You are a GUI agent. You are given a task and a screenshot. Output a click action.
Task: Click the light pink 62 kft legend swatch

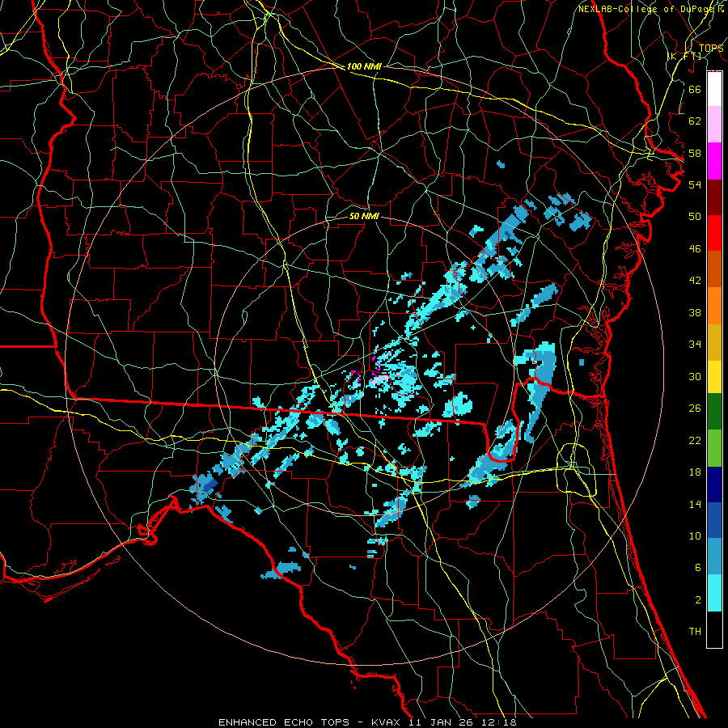pyautogui.click(x=714, y=125)
